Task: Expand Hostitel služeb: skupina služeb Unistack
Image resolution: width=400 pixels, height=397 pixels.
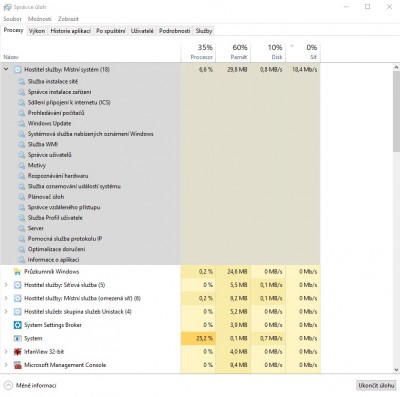Action: [6, 312]
